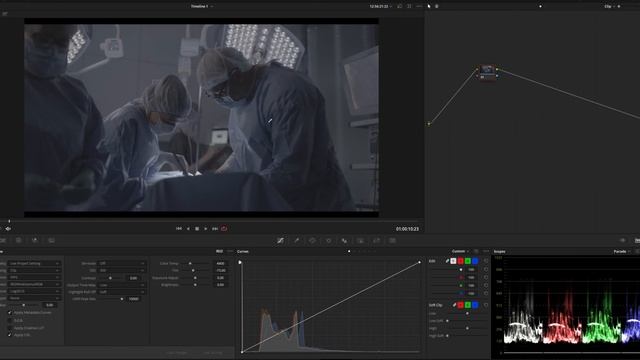Toggle the Soft Clip red channel button
The image size is (640, 360).
tap(460, 305)
